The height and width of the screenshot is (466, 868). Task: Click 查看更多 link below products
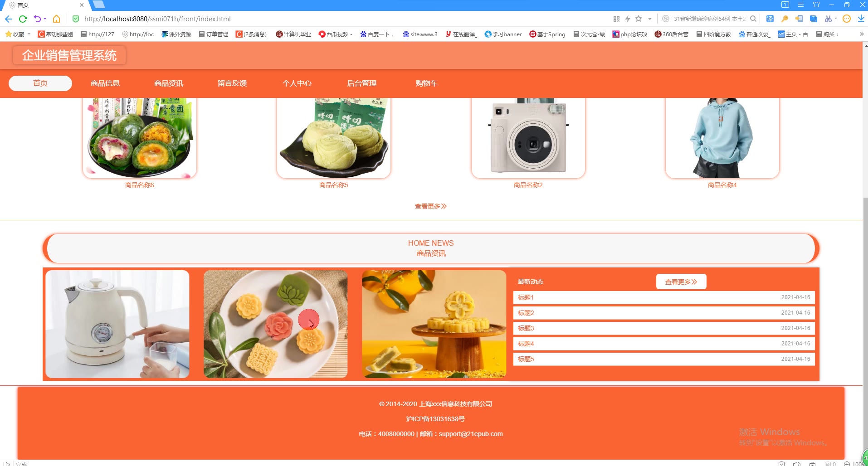pos(431,206)
